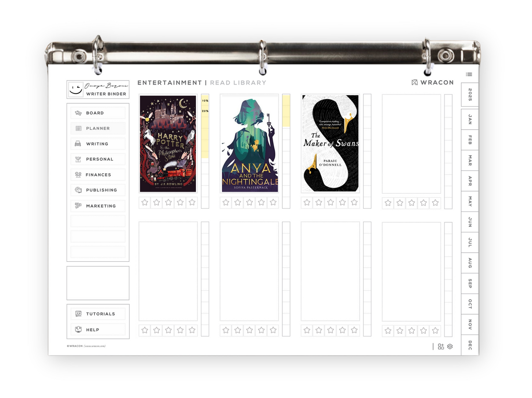Go to the OCT month tab
Screen dimensions: 532x398
tap(470, 304)
